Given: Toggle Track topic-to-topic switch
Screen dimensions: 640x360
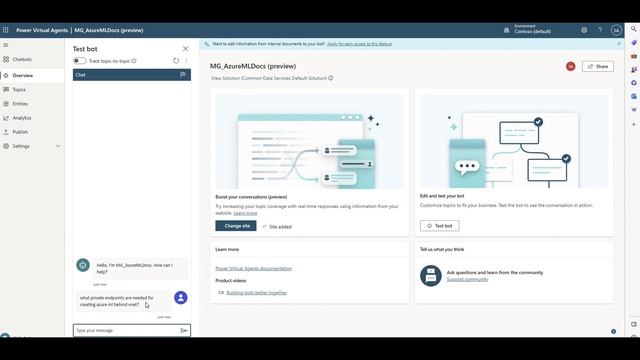Looking at the screenshot, I should point(80,61).
